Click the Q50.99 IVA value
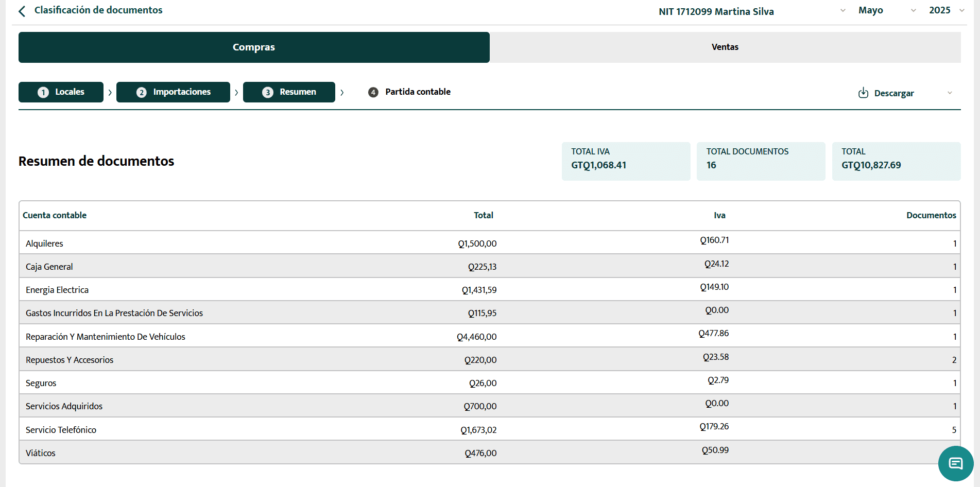Viewport: 980px width, 487px height. [x=715, y=450]
